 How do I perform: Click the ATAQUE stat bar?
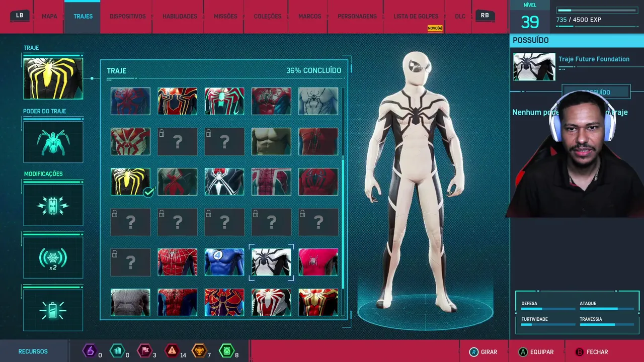[607, 309]
